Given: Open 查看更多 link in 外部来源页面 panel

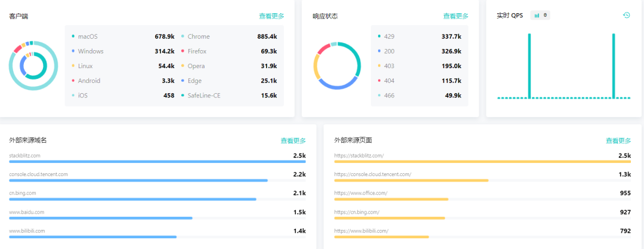Looking at the screenshot, I should (x=618, y=141).
